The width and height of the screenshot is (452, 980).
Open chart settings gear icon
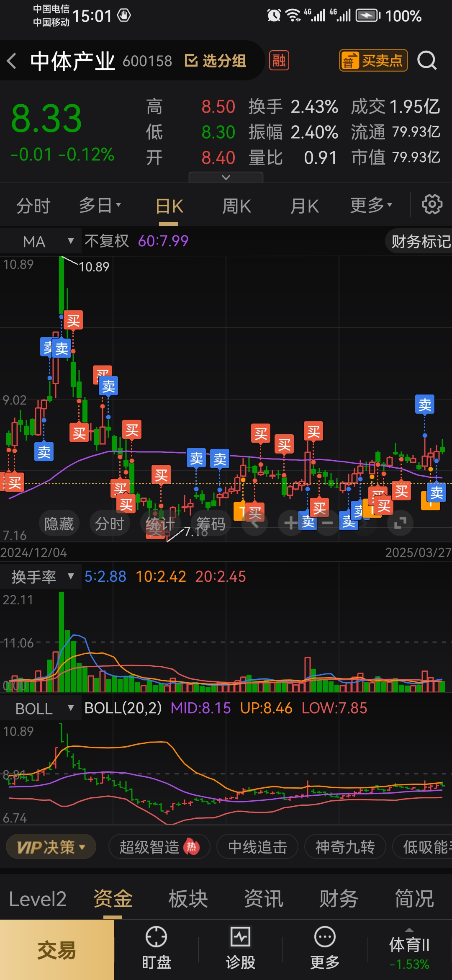(x=431, y=205)
